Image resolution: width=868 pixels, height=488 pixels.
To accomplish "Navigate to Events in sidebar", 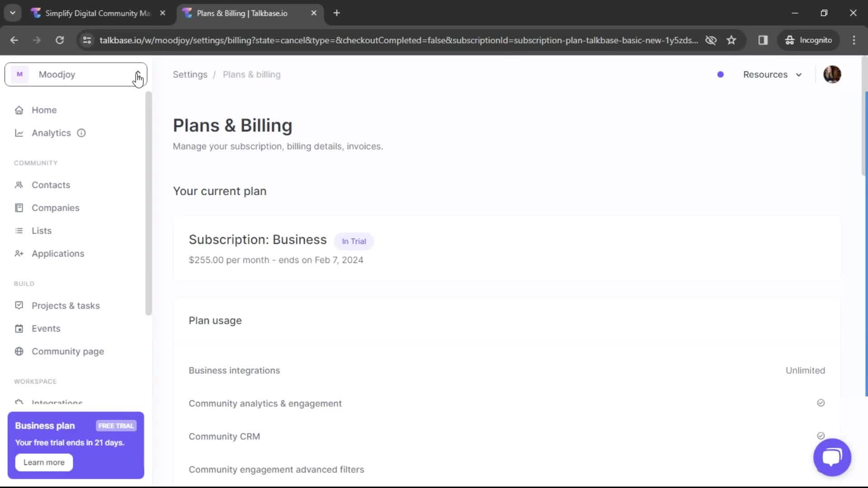I will (x=46, y=328).
